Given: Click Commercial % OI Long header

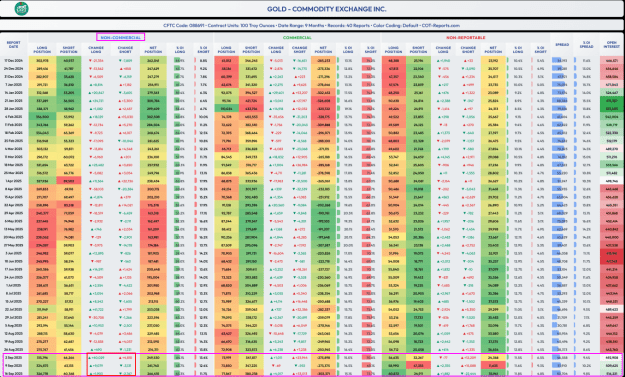Looking at the screenshot, I should (348, 49).
